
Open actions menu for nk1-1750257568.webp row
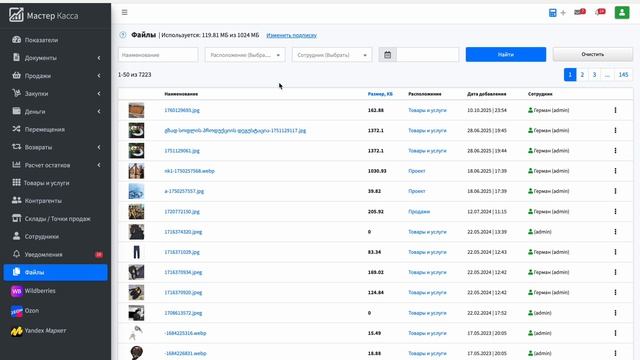point(615,171)
